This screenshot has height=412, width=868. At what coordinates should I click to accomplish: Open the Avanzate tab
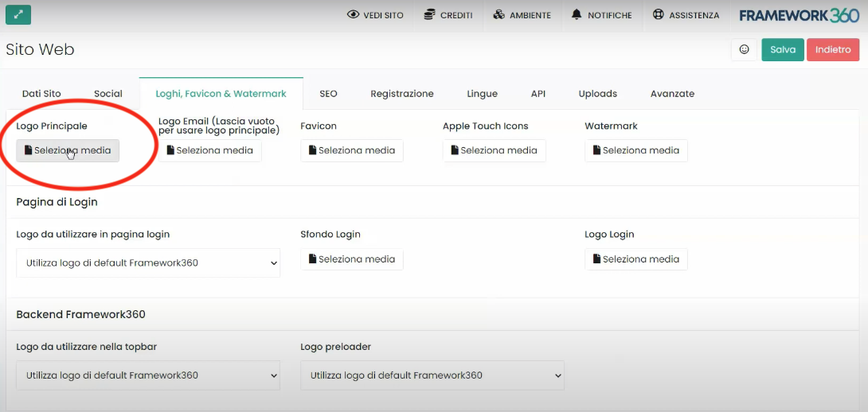672,94
